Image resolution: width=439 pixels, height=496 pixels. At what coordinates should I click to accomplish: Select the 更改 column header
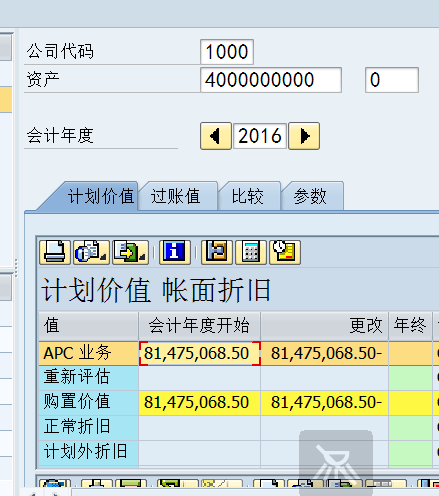point(324,326)
